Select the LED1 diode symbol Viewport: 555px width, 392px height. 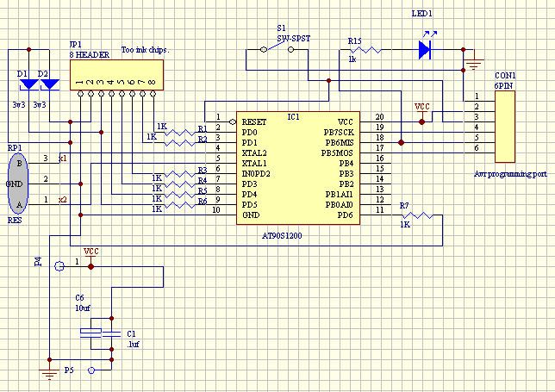coord(424,50)
